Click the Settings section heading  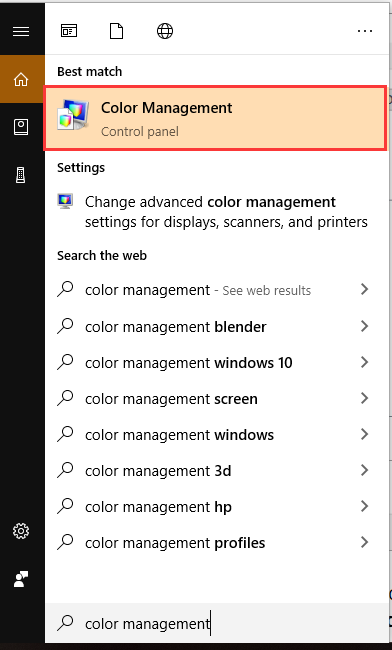point(81,167)
